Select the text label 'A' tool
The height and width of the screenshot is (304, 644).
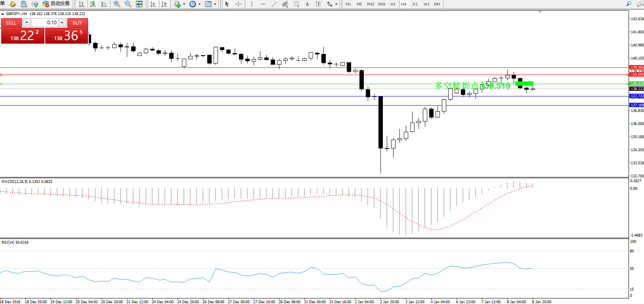tap(307, 4)
